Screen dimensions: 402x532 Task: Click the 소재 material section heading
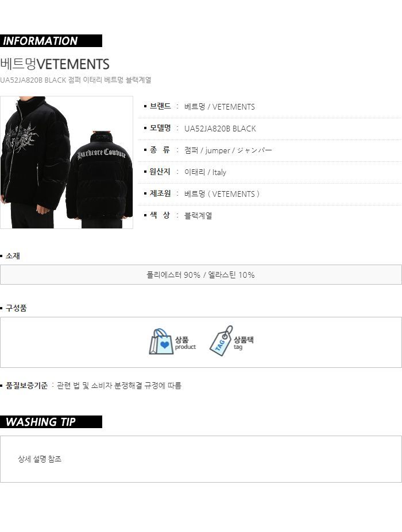(13, 256)
